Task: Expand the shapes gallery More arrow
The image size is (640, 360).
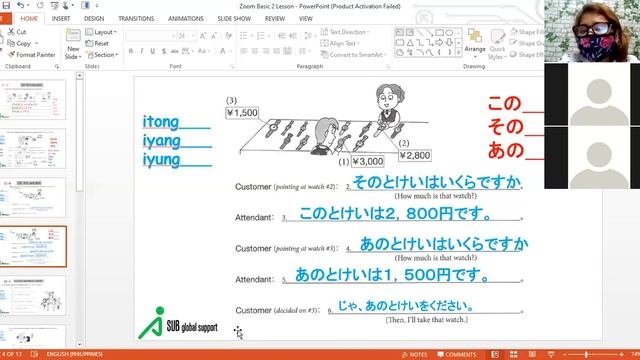Action: (x=458, y=53)
